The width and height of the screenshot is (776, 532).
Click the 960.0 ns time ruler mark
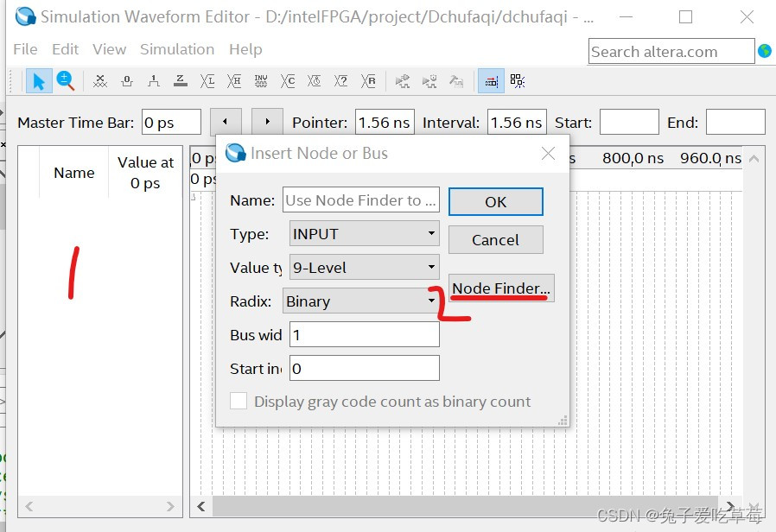(710, 158)
